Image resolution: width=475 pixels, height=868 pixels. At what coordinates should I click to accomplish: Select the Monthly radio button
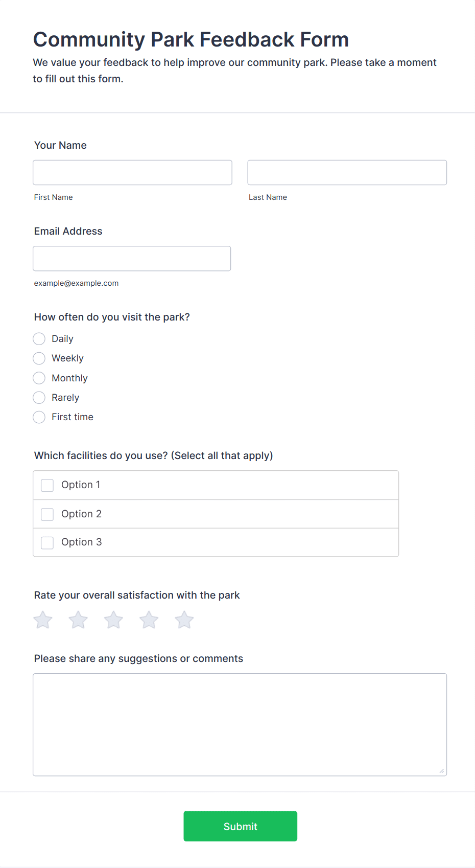39,378
